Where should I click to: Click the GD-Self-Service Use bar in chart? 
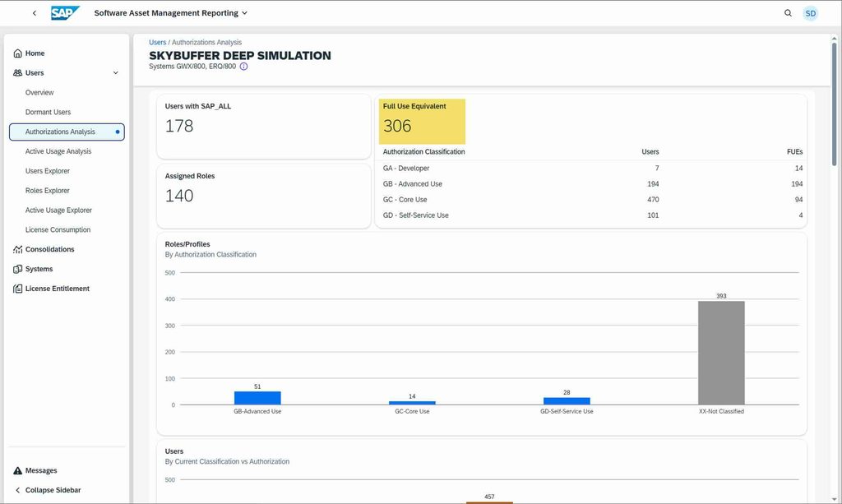click(x=567, y=401)
